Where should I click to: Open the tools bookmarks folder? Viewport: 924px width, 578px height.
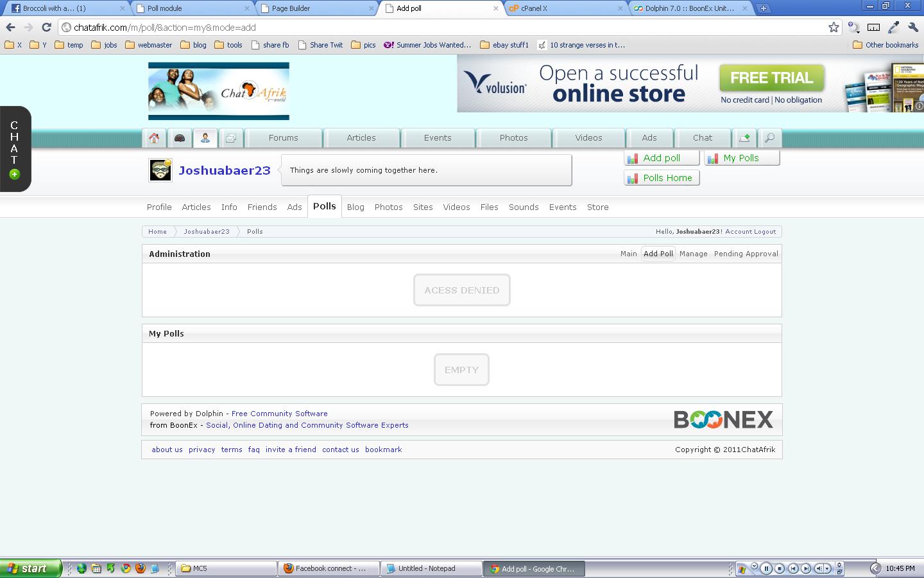pyautogui.click(x=228, y=45)
